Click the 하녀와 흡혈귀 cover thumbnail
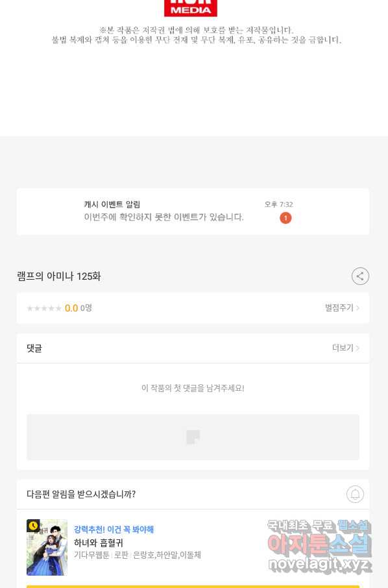The height and width of the screenshot is (588, 388). pos(47,547)
